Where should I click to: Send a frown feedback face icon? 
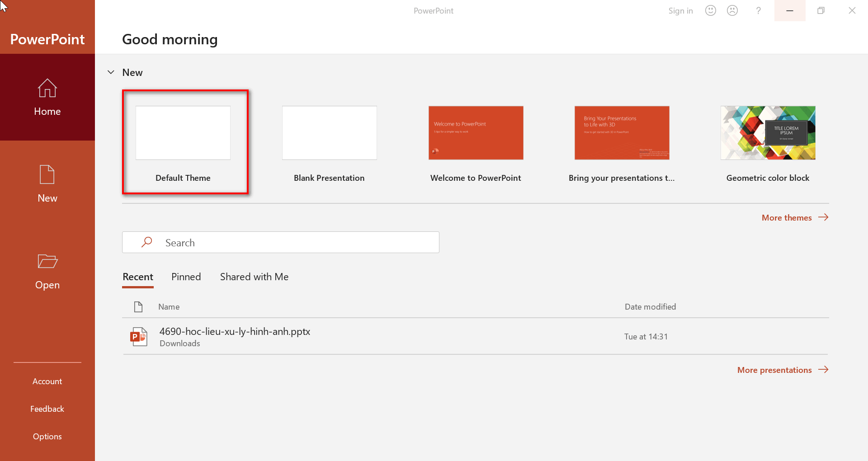click(732, 10)
